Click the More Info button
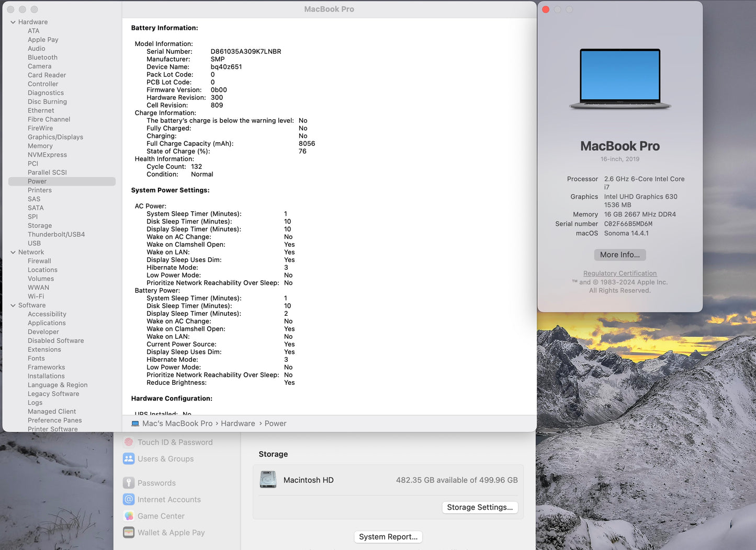 [619, 255]
